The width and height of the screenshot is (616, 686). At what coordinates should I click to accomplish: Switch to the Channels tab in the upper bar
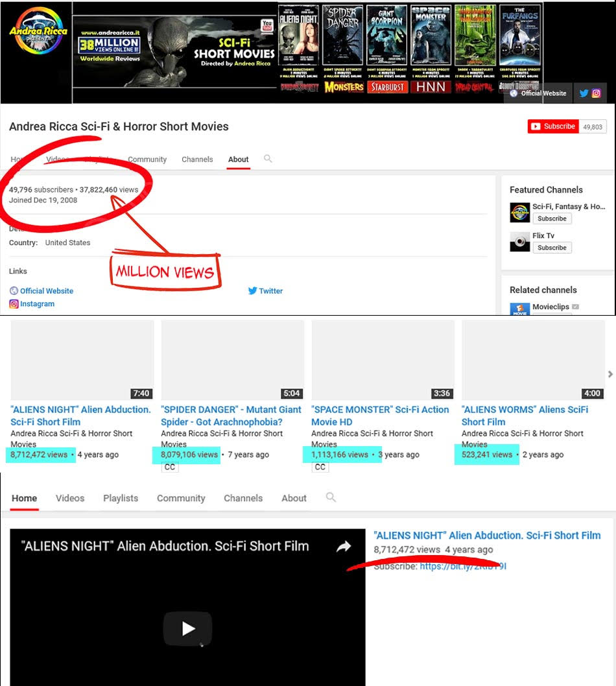[x=197, y=160]
